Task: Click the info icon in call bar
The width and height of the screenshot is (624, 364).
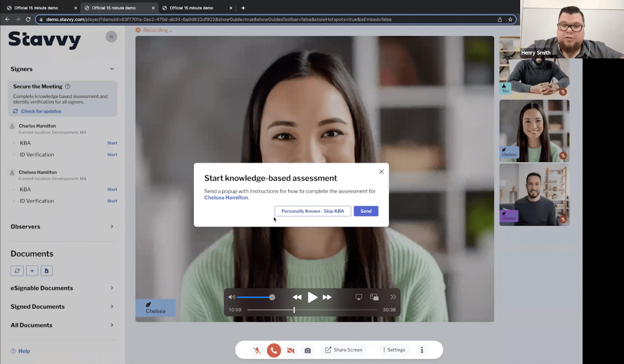Action: (x=422, y=350)
